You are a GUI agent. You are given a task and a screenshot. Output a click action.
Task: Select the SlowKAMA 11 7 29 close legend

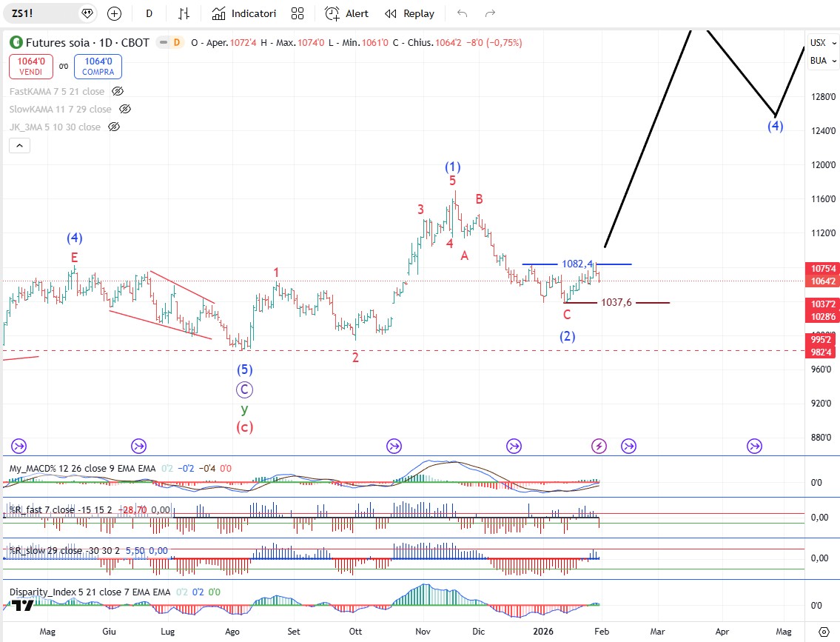click(x=61, y=109)
